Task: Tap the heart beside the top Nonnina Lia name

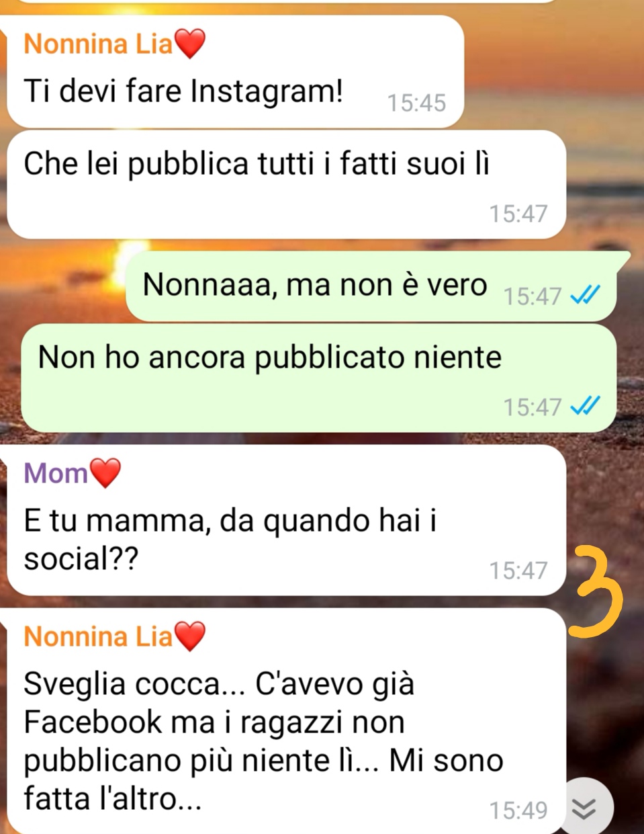Action: tap(189, 44)
